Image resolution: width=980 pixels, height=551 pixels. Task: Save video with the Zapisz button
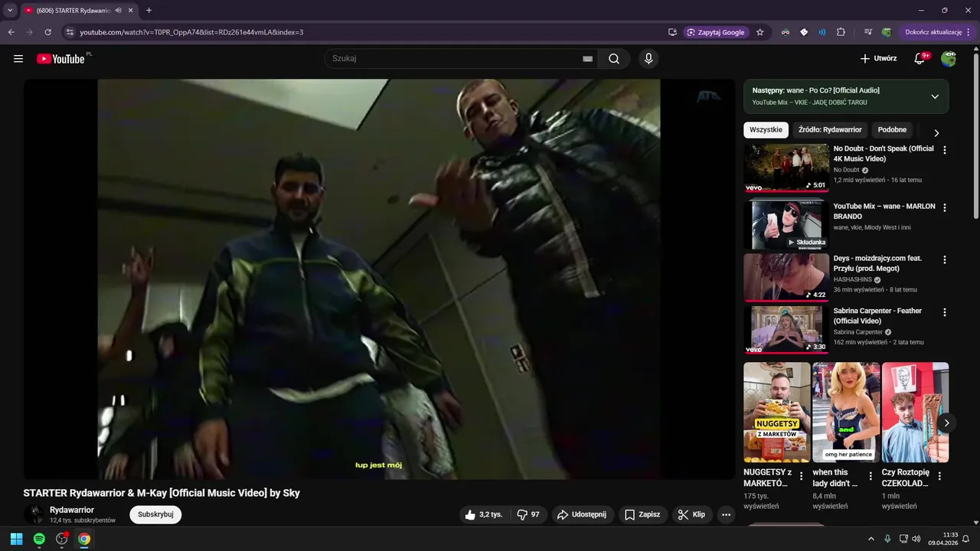click(x=642, y=514)
